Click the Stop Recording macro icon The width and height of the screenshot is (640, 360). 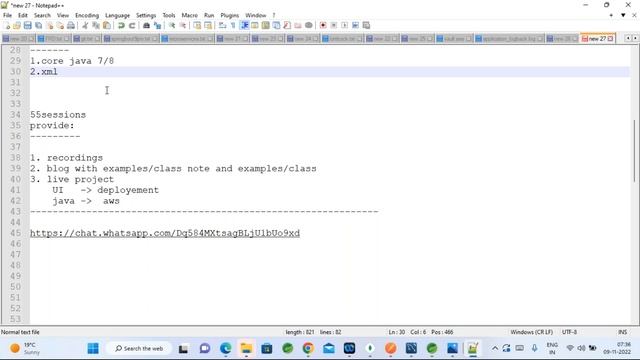click(334, 26)
